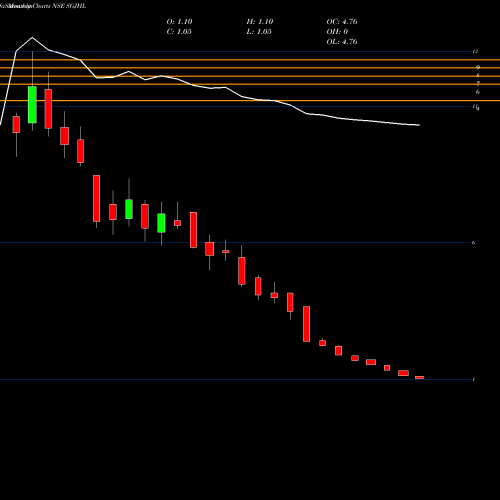This screenshot has width=500, height=500.
Task: Click the '1' price axis label
Action: [474, 380]
